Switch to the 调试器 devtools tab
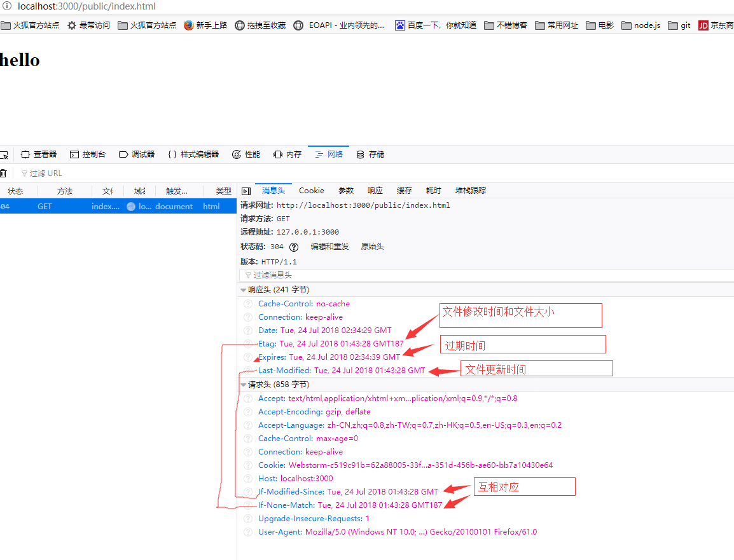Screen dimensions: 734x560 click(137, 154)
